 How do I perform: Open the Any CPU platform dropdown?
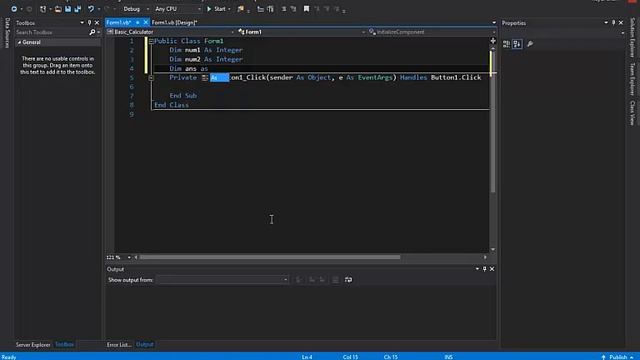click(178, 9)
